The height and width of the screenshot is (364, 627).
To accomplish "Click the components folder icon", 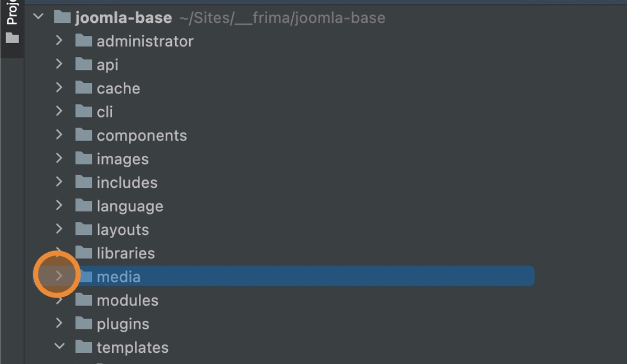I will 83,135.
